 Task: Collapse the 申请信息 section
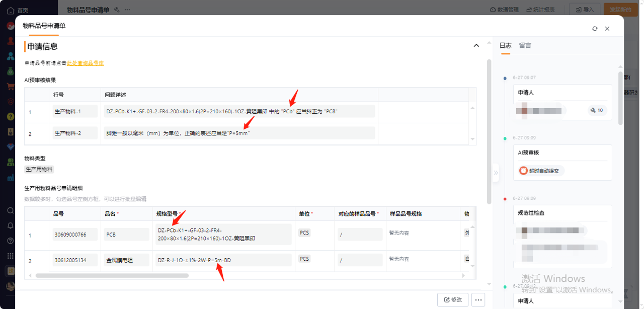tap(476, 46)
